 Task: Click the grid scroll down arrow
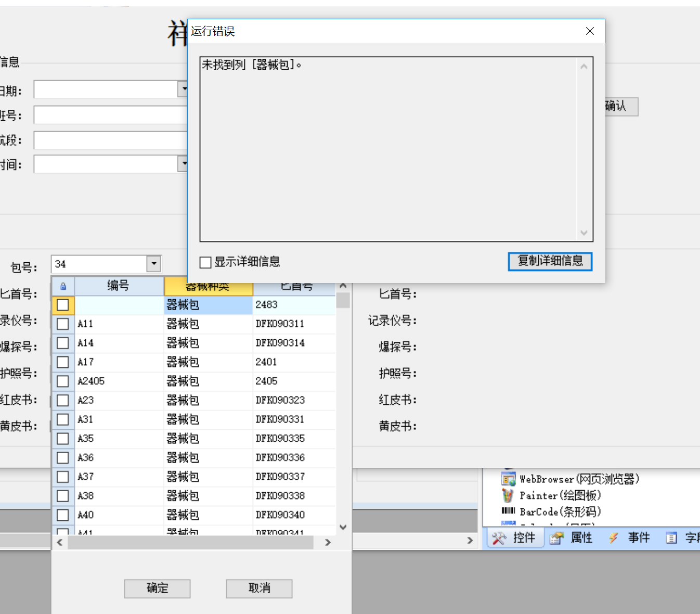[x=343, y=527]
